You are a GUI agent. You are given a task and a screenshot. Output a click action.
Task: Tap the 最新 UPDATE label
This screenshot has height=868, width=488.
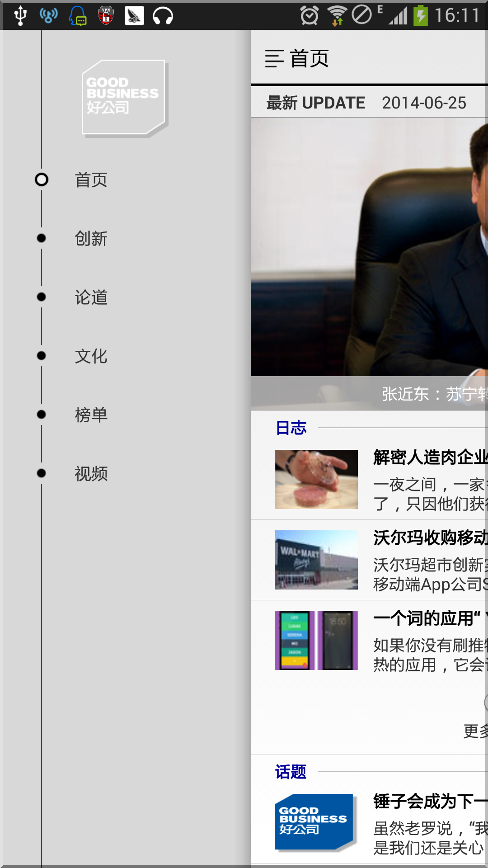[315, 103]
